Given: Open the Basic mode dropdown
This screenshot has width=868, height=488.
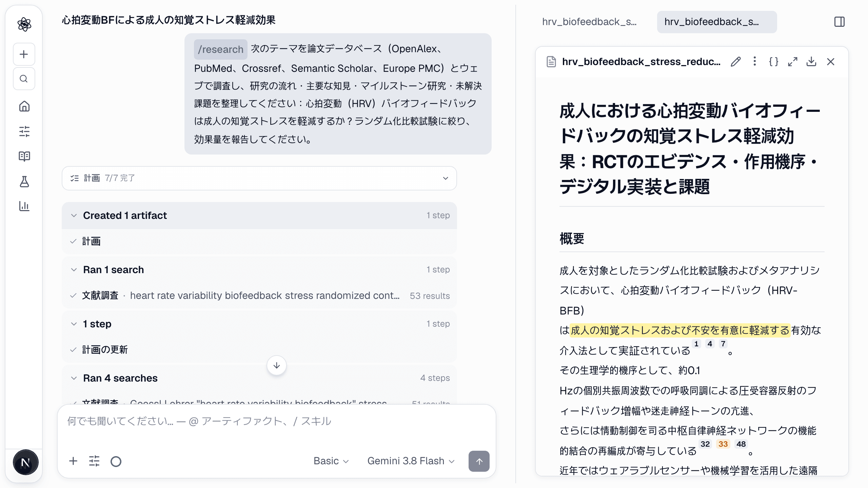Looking at the screenshot, I should (x=331, y=461).
